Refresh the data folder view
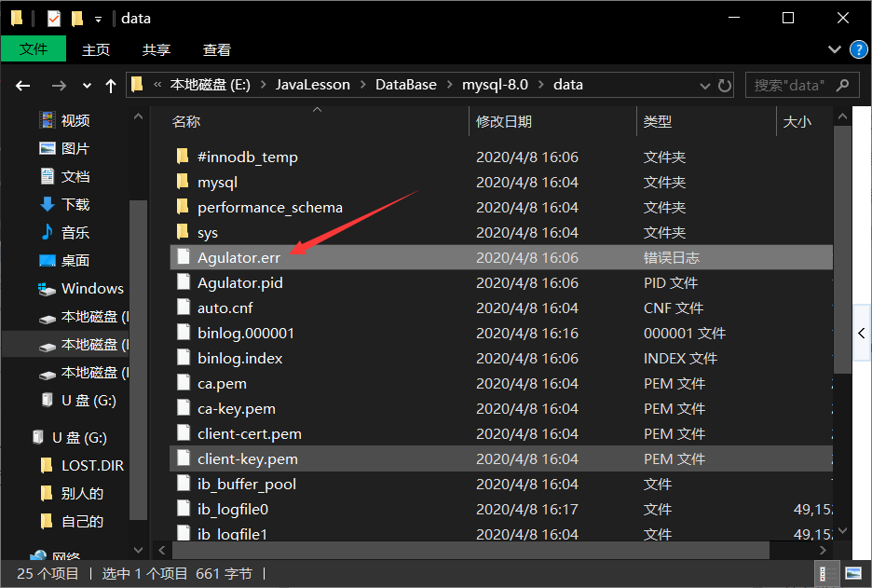The image size is (872, 588). point(724,86)
